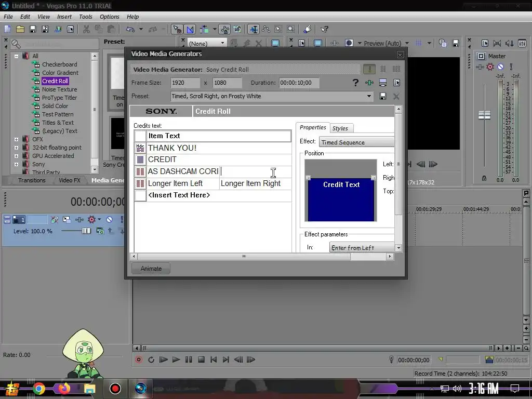The image size is (532, 399).
Task: Toggle Automatic Crossfades in main toolbar
Action: coord(190,30)
